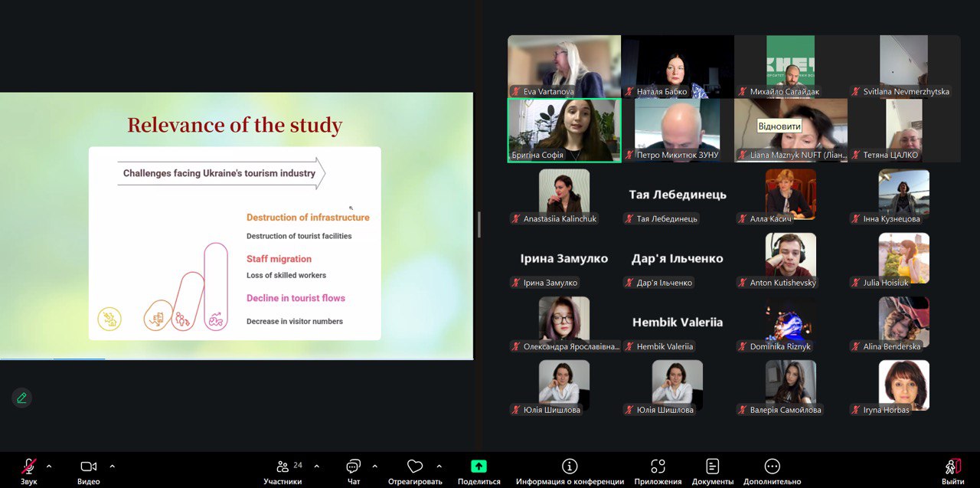Select Бригіна Софія's active speaker video tile
980x488 pixels.
[564, 129]
